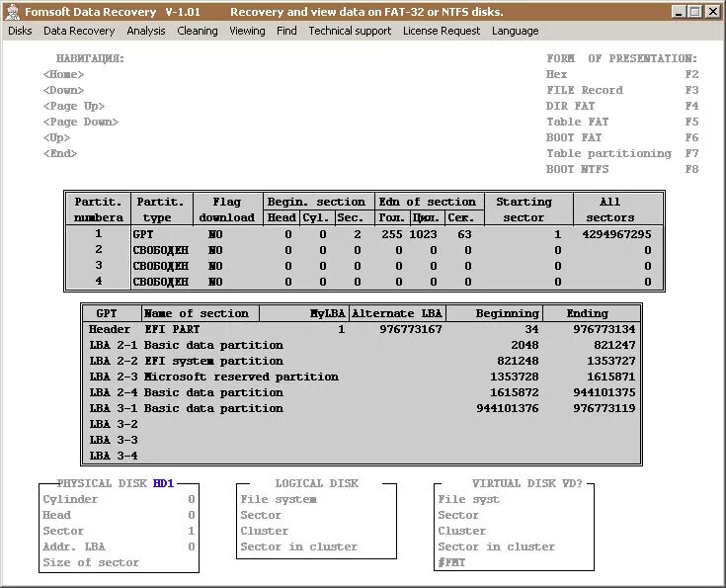Switch to Table partitioning presentation
The width and height of the screenshot is (726, 588).
point(622,153)
